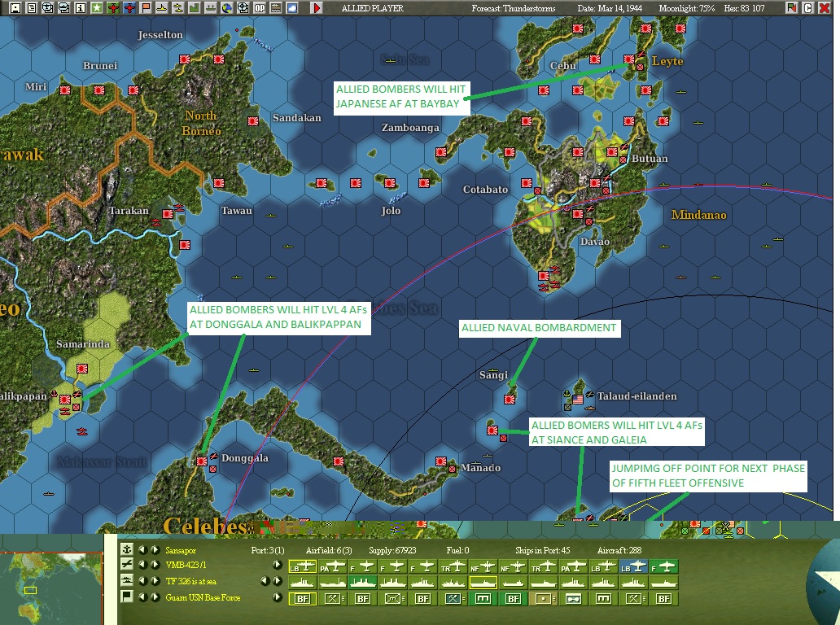The image size is (840, 625).
Task: Click the info 'i' toolbar icon
Action: pyautogui.click(x=81, y=7)
